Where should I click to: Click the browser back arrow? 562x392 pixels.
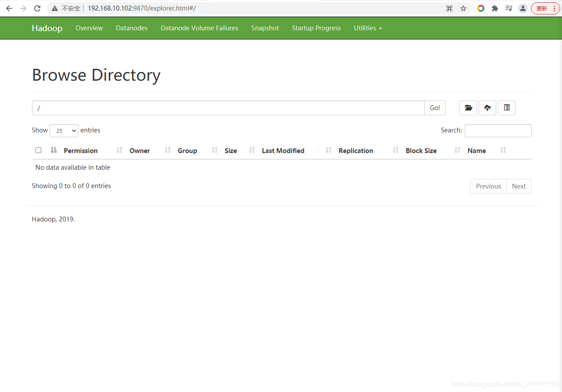coord(9,8)
